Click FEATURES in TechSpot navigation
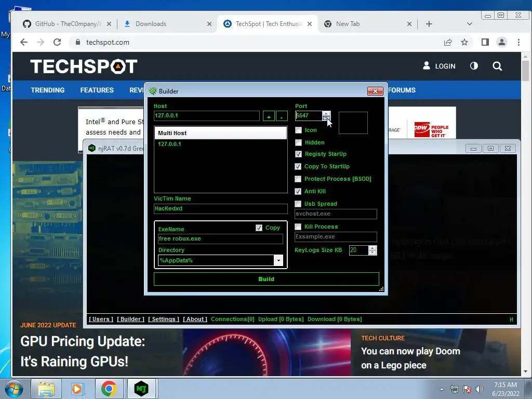This screenshot has width=532, height=399. coord(97,90)
